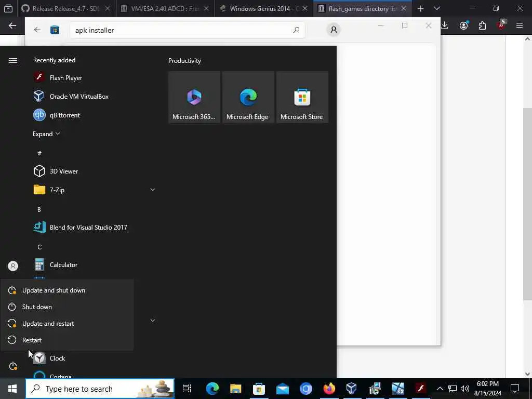
Task: Select Update and restart
Action: pyautogui.click(x=67, y=323)
